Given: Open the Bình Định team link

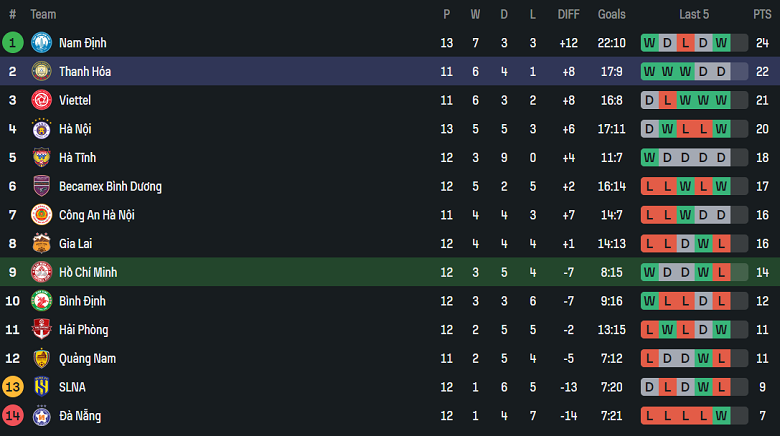Looking at the screenshot, I should [x=82, y=301].
